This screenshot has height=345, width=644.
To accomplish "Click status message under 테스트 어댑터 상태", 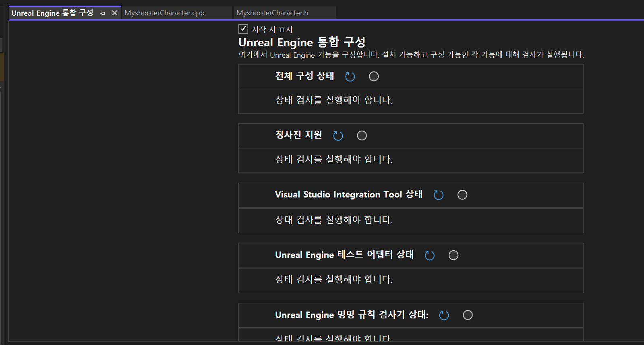I will pyautogui.click(x=334, y=279).
